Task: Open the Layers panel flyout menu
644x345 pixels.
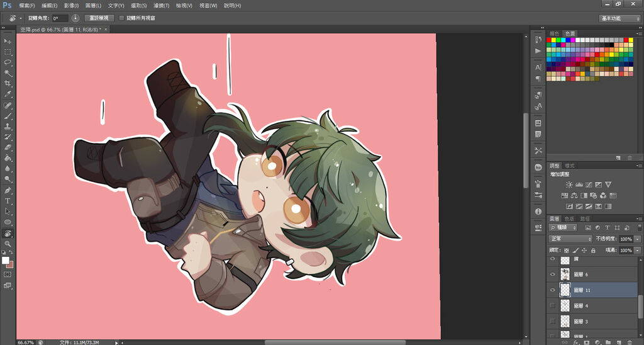Action: [x=640, y=218]
